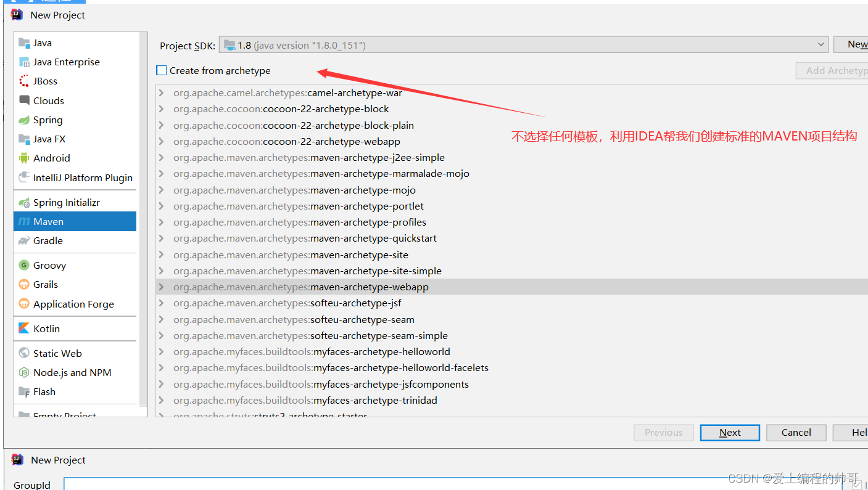868x490 pixels.
Task: Click the New SDK button
Action: tap(851, 44)
